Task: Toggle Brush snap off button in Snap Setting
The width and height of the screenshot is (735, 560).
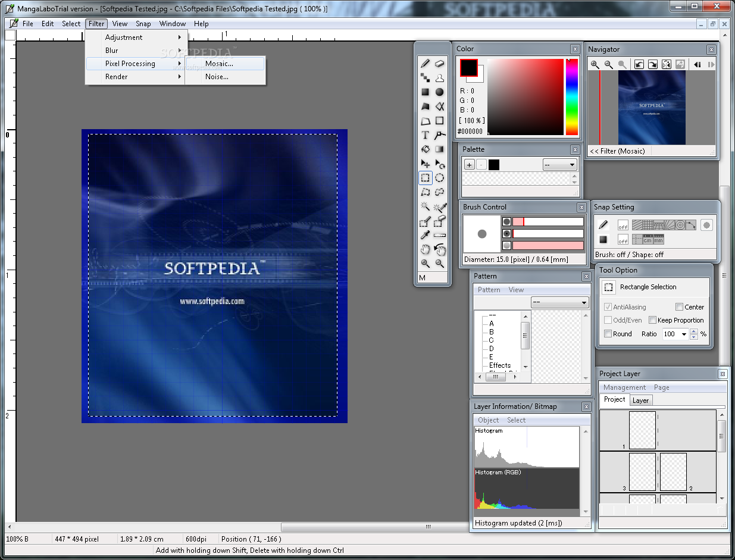Action: (623, 226)
